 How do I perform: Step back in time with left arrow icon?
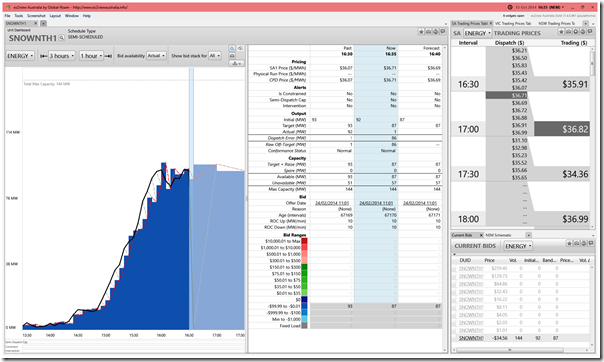click(x=44, y=56)
